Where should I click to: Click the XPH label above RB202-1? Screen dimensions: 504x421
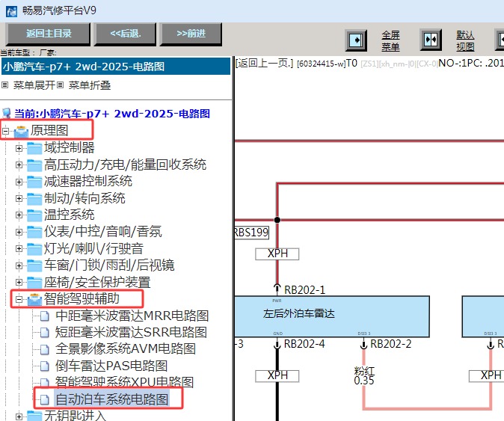pos(277,253)
